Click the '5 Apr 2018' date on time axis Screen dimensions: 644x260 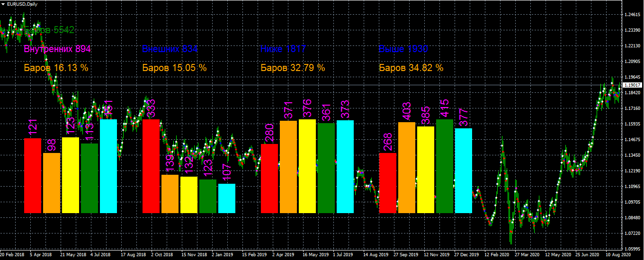tap(41, 255)
